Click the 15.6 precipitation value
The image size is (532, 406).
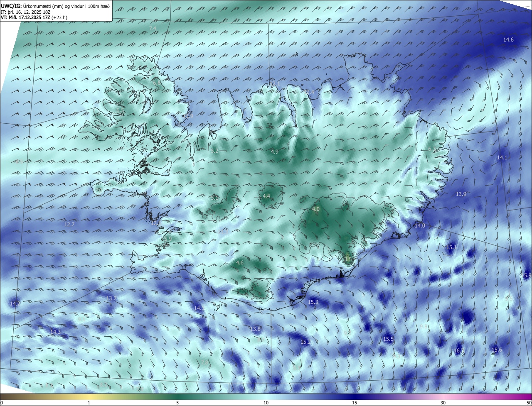[497, 350]
